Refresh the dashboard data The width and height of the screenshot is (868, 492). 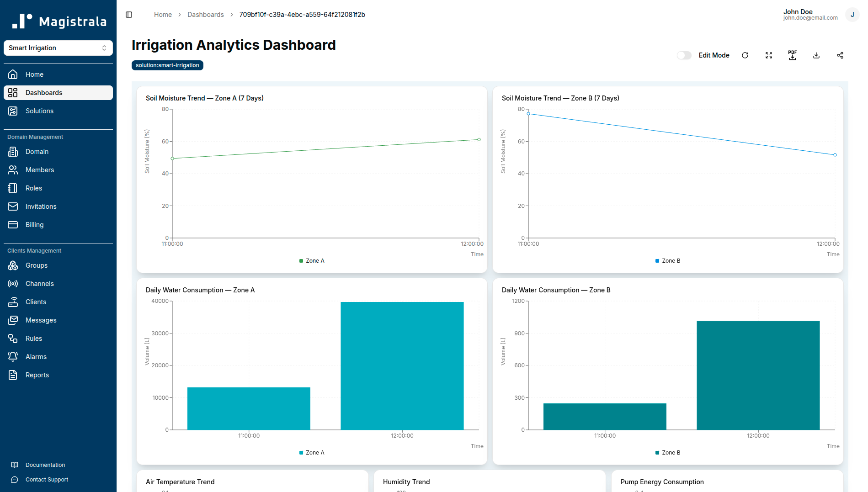[x=745, y=55]
